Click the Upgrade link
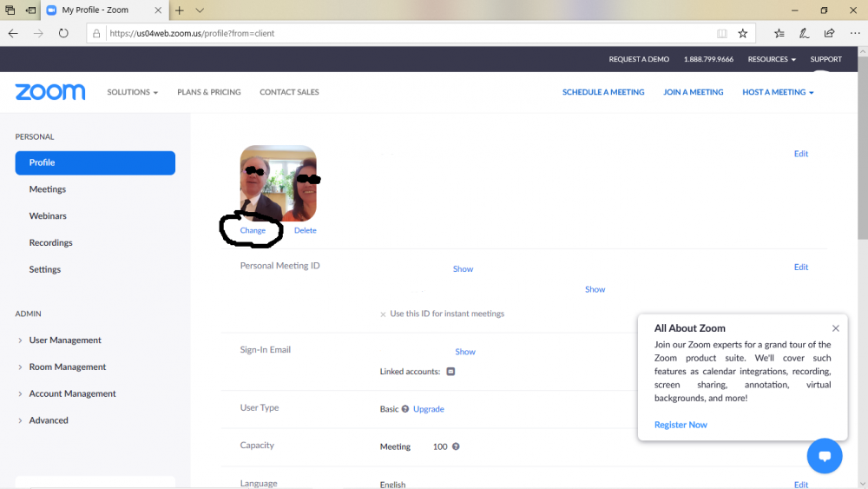 pos(429,409)
